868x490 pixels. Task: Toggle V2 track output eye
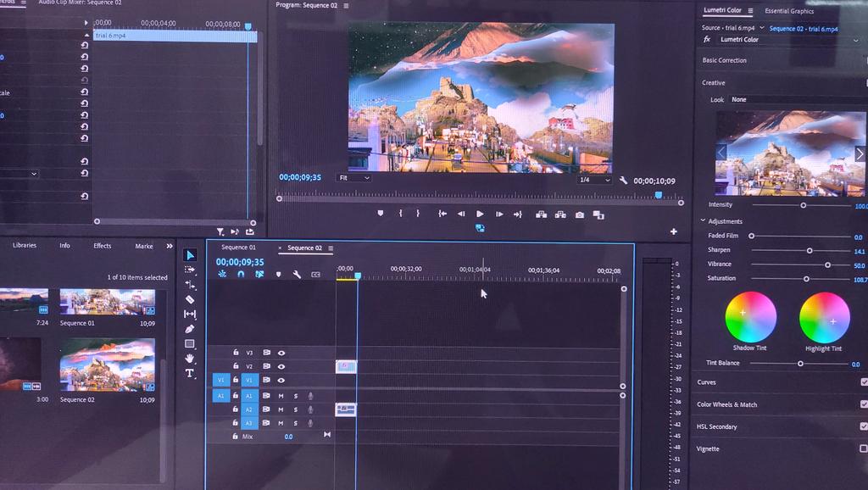pos(281,366)
